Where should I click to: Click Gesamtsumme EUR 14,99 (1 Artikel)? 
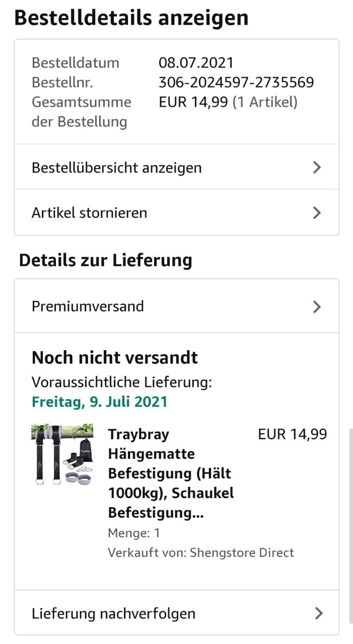[x=228, y=102]
